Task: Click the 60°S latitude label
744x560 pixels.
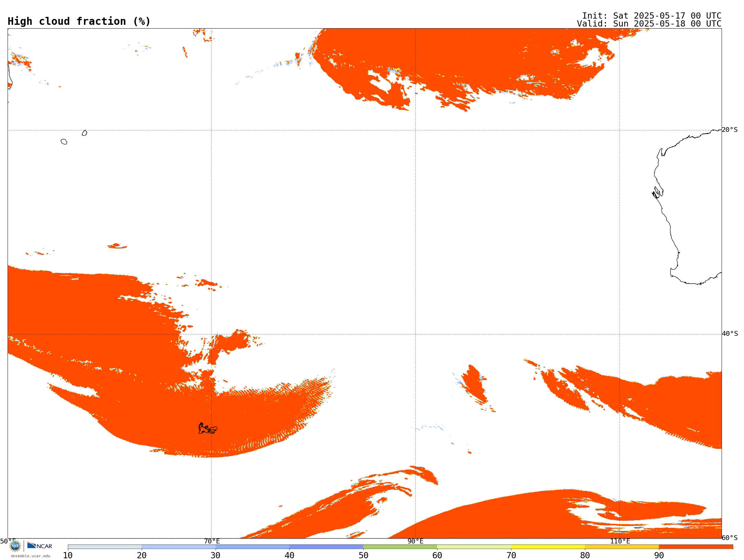Action: tap(730, 538)
